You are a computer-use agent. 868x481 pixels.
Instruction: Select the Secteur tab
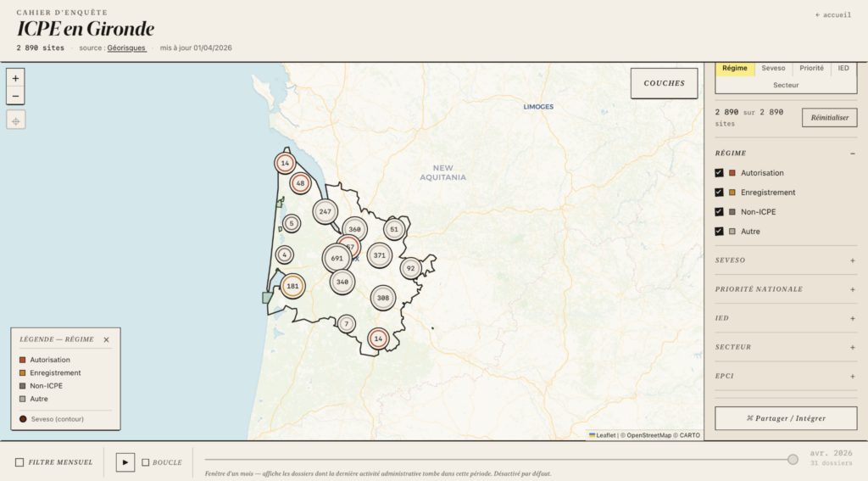[x=786, y=85]
